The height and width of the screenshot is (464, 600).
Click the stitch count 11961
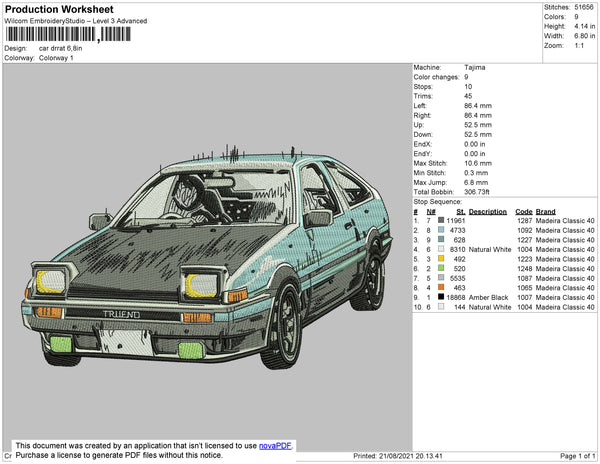[456, 221]
